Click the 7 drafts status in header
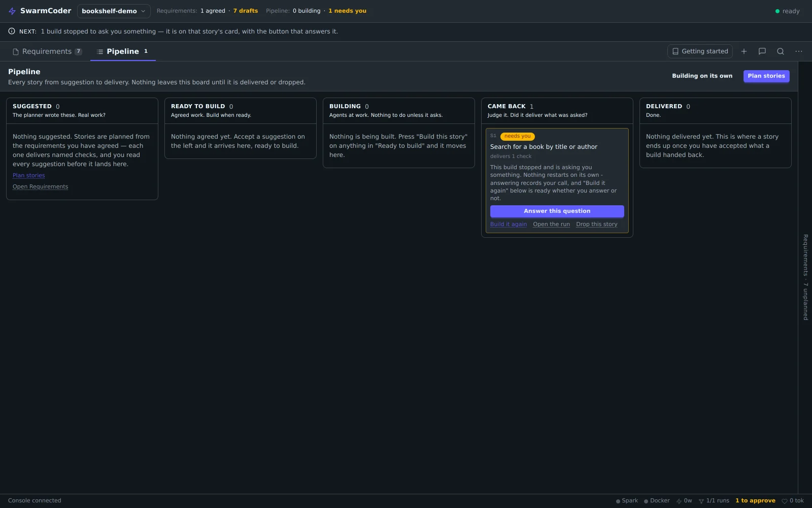 [246, 11]
